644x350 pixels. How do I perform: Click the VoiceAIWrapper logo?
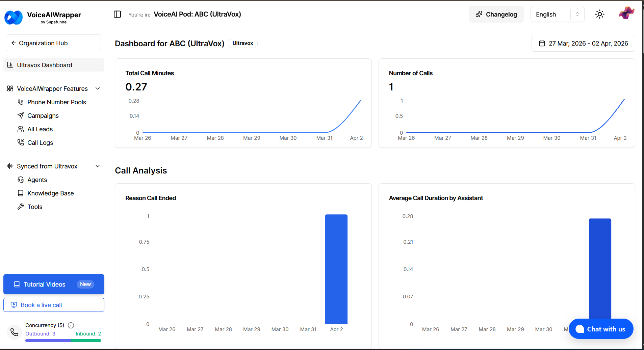14,17
